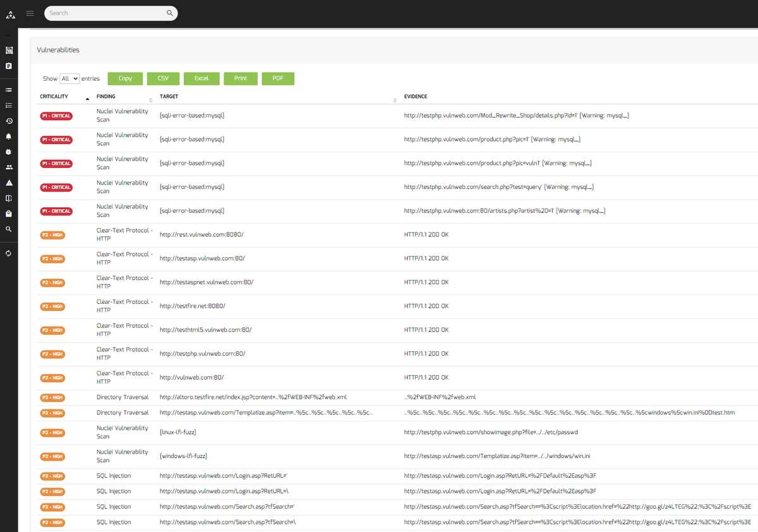The width and height of the screenshot is (758, 532).
Task: Open the clipboard report icon in sidebar
Action: (9, 66)
